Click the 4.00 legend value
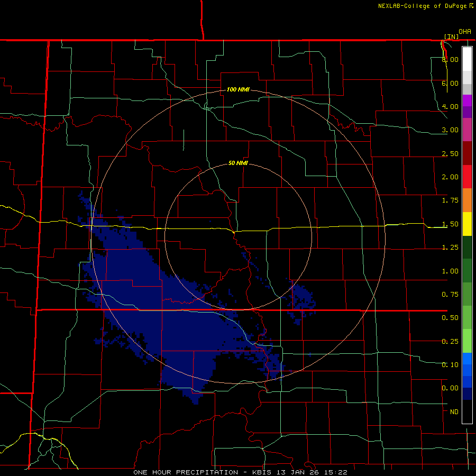 (450, 106)
